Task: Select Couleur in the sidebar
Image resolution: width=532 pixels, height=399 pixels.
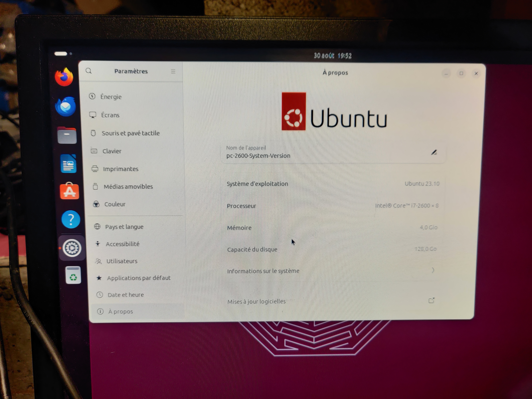Action: 115,204
